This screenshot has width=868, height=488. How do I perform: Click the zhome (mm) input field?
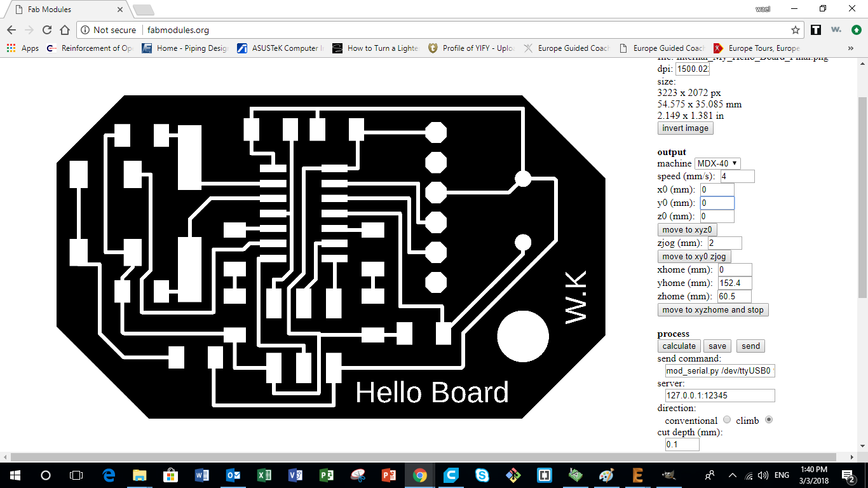pos(735,296)
